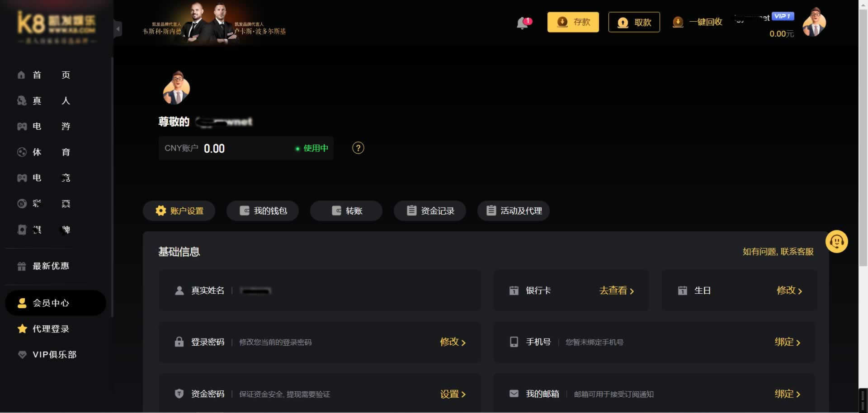Switch to 资金记录 tab
Screen dimensions: 868x413
pyautogui.click(x=430, y=211)
